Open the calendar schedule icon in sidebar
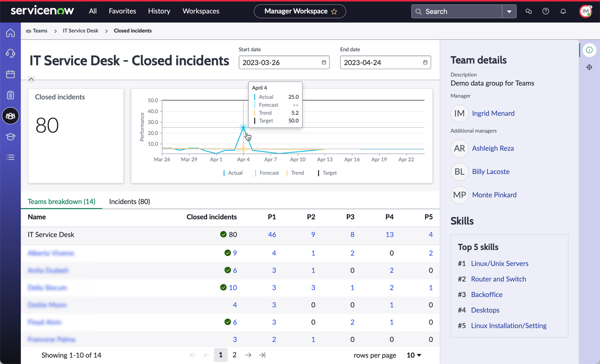 pos(10,74)
